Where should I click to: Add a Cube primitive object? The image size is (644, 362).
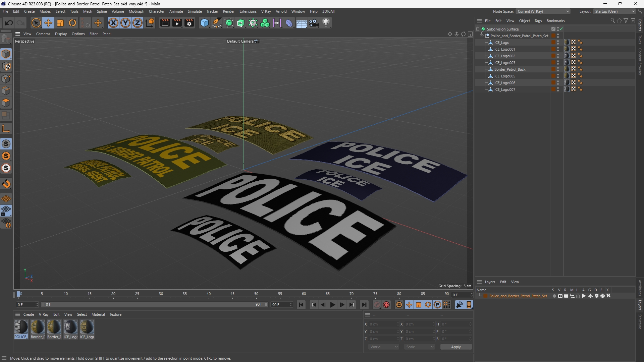pos(204,23)
